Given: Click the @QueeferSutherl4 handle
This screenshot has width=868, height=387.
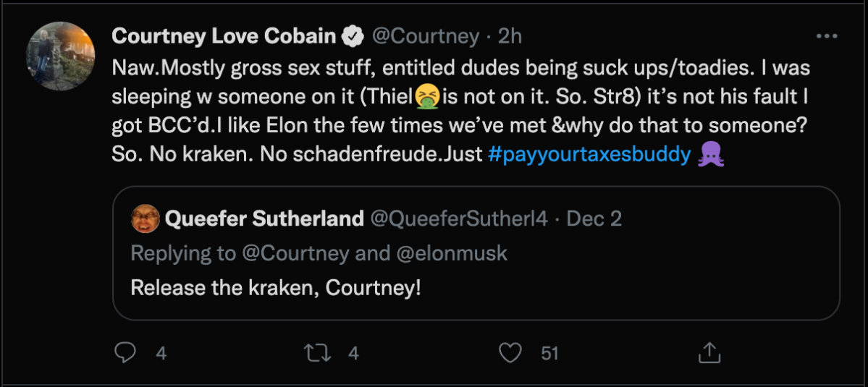Looking at the screenshot, I should point(459,218).
